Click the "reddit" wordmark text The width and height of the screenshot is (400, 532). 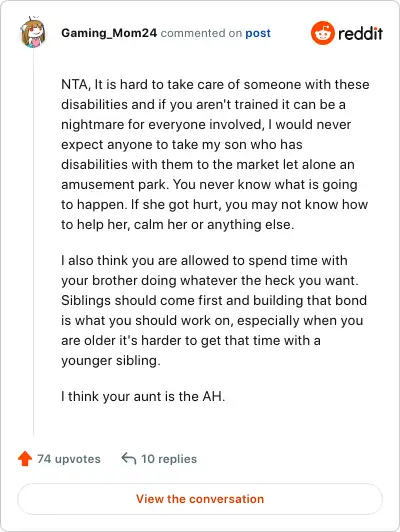click(x=360, y=33)
